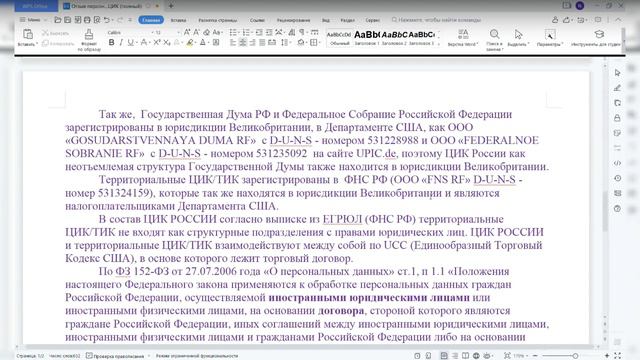Toggle Superscript formatting

[157, 42]
